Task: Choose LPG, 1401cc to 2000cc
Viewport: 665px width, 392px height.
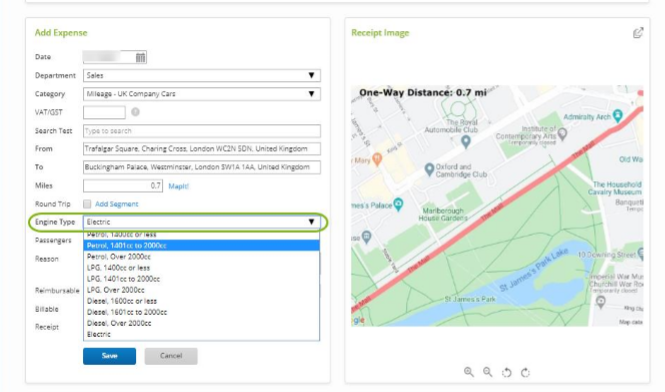Action: pyautogui.click(x=201, y=279)
